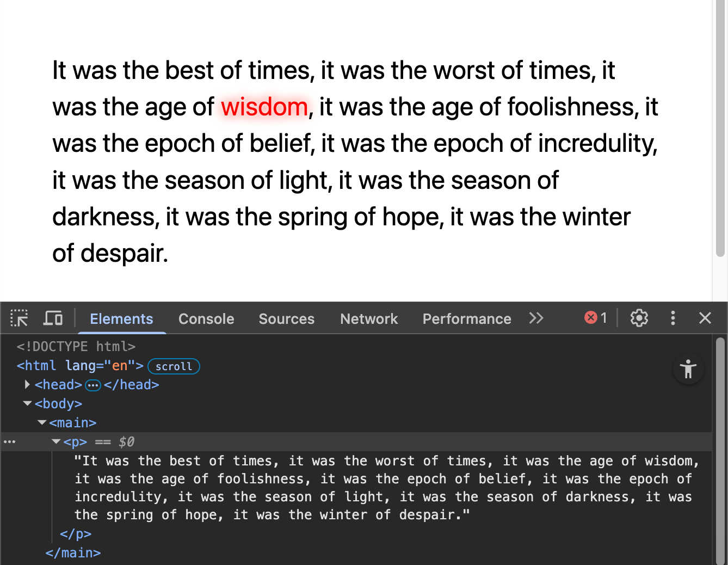Click the scroll badge next to html
The image size is (728, 565).
coord(174,367)
